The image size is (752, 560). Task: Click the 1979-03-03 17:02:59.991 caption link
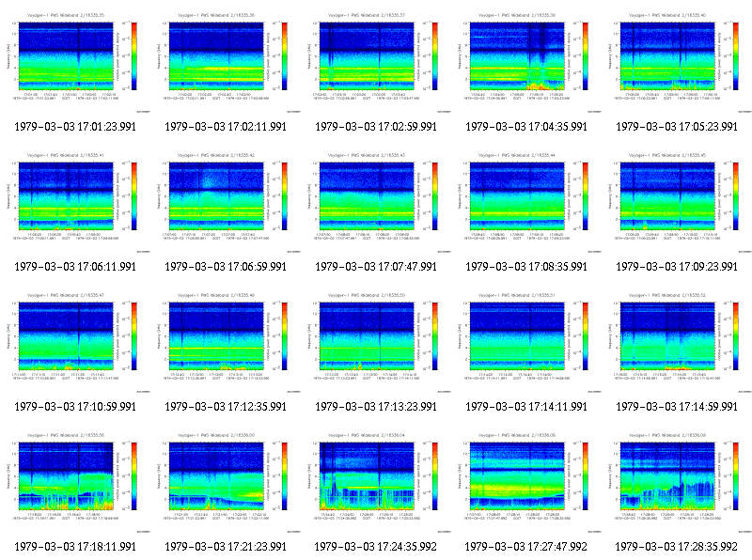tap(376, 127)
